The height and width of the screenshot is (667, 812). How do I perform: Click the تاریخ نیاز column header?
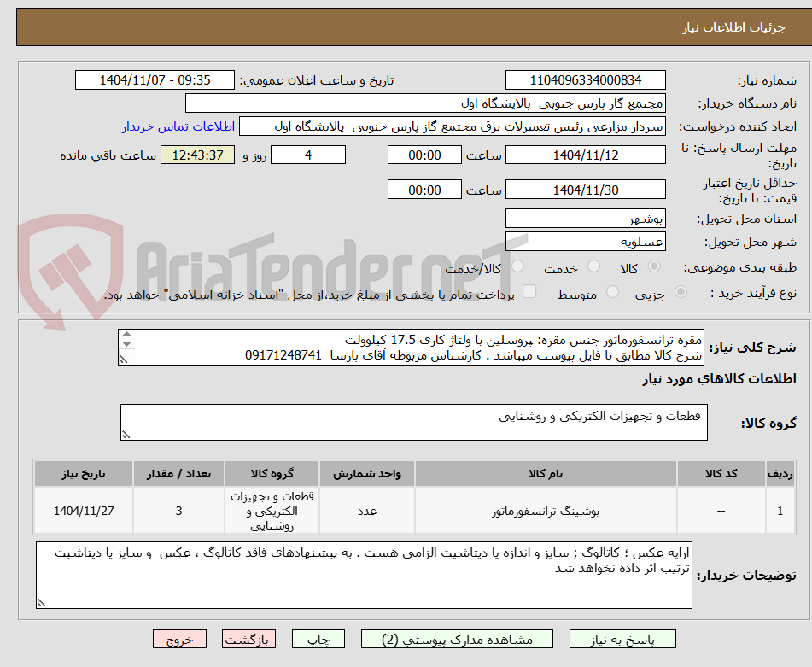(x=84, y=473)
